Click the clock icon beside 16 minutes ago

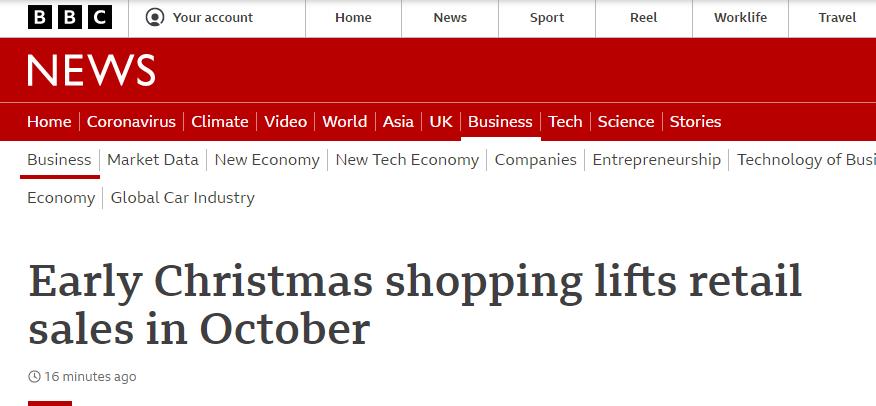pos(34,376)
